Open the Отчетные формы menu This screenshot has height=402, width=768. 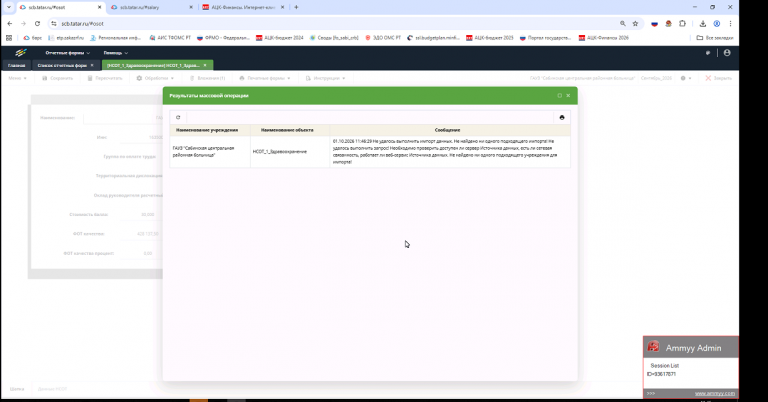click(68, 53)
